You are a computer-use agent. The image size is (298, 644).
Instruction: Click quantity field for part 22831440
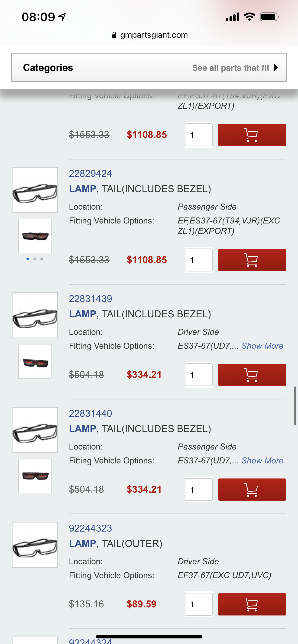[198, 490]
